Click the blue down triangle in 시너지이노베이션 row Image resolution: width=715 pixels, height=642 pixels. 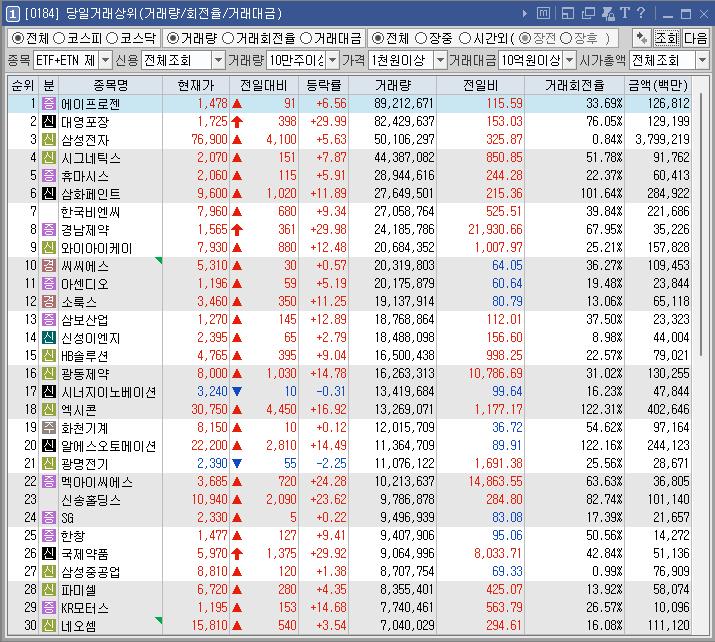click(x=237, y=391)
